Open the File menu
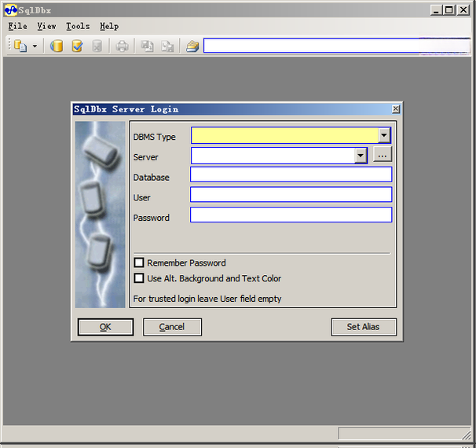The height and width of the screenshot is (448, 476). pos(17,27)
